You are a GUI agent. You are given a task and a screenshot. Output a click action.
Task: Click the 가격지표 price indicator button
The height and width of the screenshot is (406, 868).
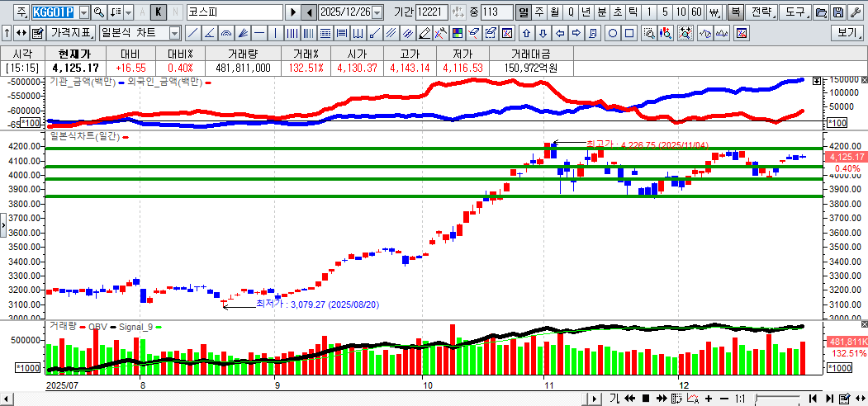click(x=71, y=33)
